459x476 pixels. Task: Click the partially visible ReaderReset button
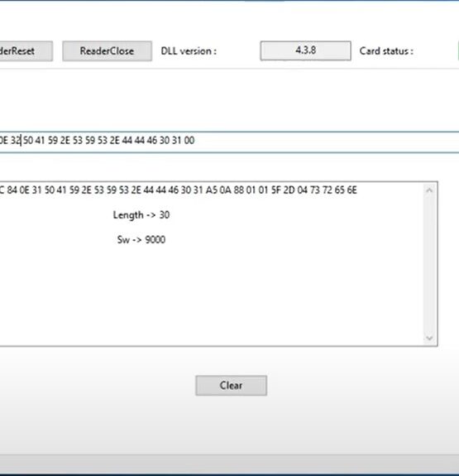[x=26, y=51]
